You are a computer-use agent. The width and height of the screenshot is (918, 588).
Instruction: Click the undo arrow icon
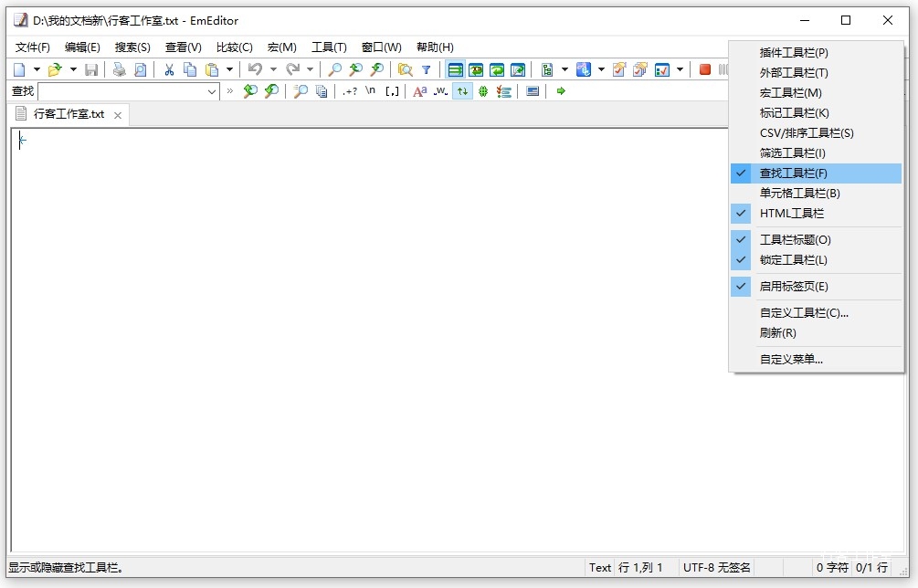[x=255, y=70]
